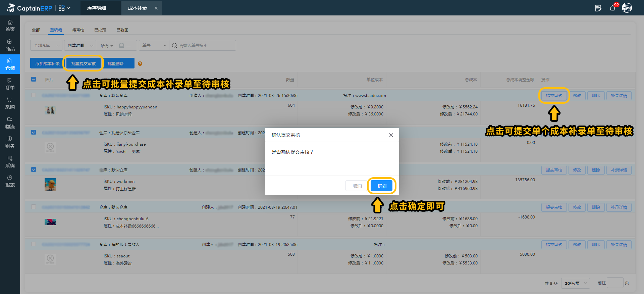
Task: Open the 报表 reports sidebar icon
Action: click(10, 181)
